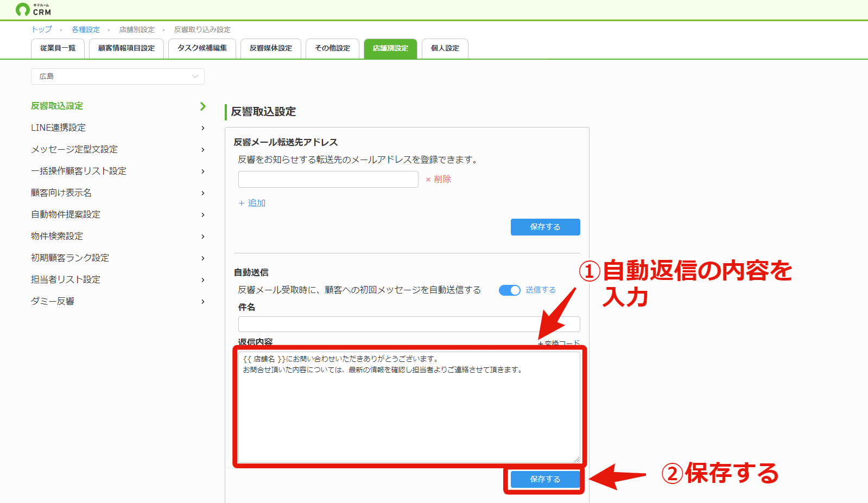This screenshot has width=868, height=503.
Task: Open 初期顧客ランク設定 in the sidebar
Action: click(70, 258)
